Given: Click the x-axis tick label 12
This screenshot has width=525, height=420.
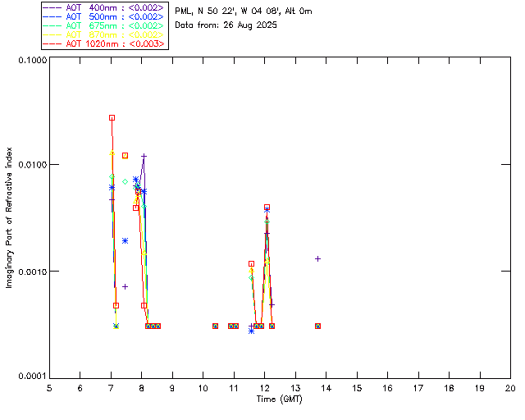Looking at the screenshot, I should click(x=264, y=388).
